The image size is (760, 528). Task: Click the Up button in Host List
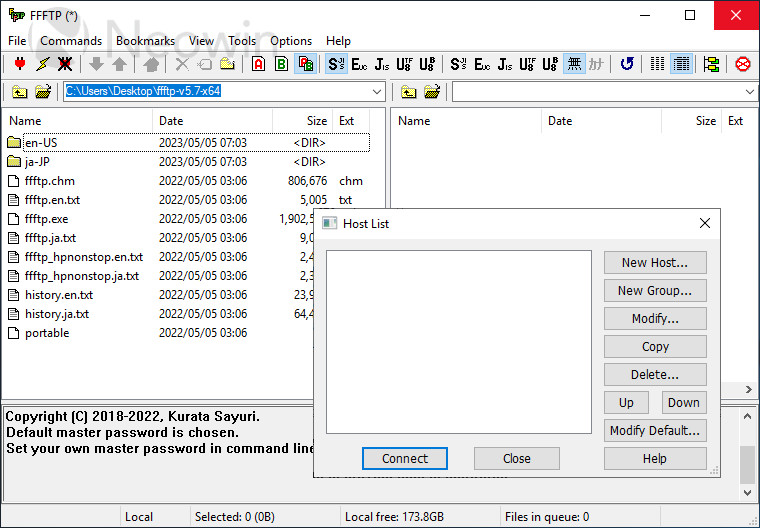tap(626, 402)
